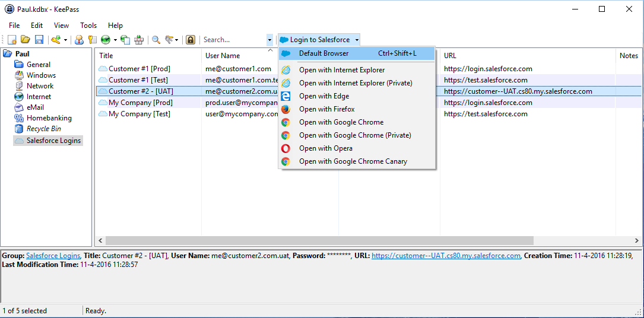Open the View menu
The image size is (644, 318).
[x=62, y=26]
